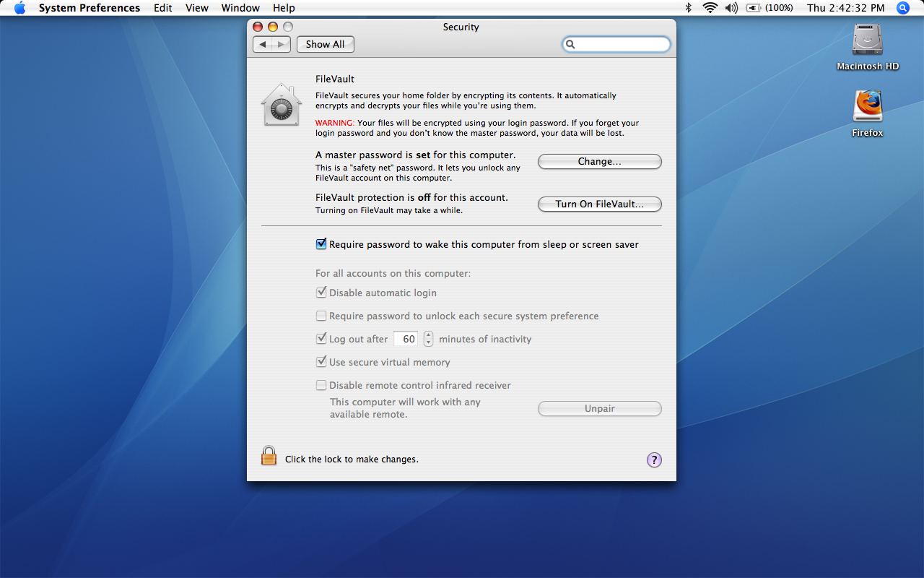Click 'For all accounts on this computer' label
924x578 pixels.
coord(393,274)
